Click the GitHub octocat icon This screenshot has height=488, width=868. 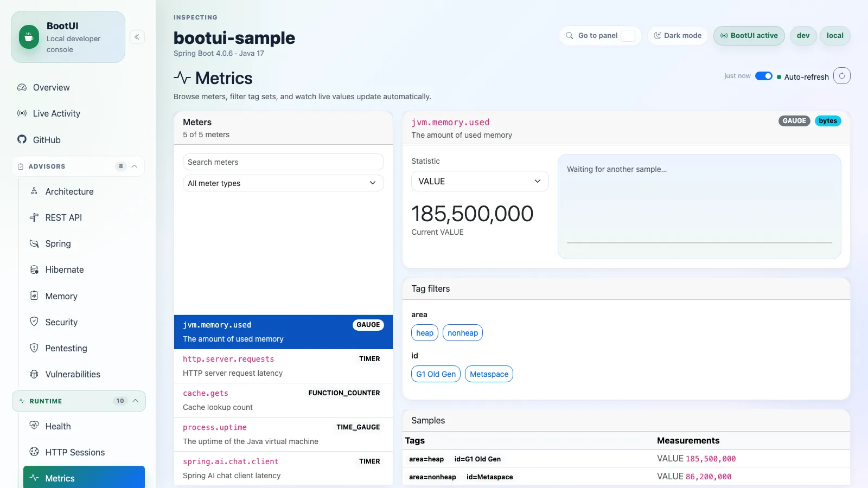point(22,139)
